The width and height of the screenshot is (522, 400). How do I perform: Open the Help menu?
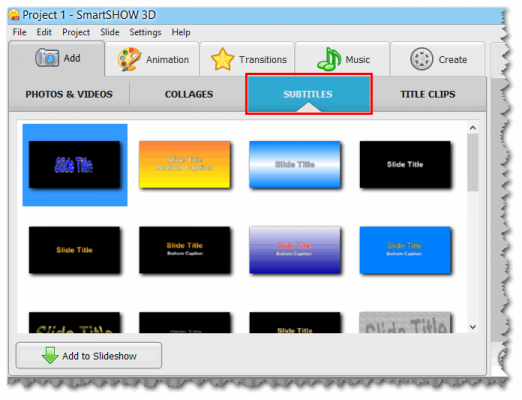181,32
